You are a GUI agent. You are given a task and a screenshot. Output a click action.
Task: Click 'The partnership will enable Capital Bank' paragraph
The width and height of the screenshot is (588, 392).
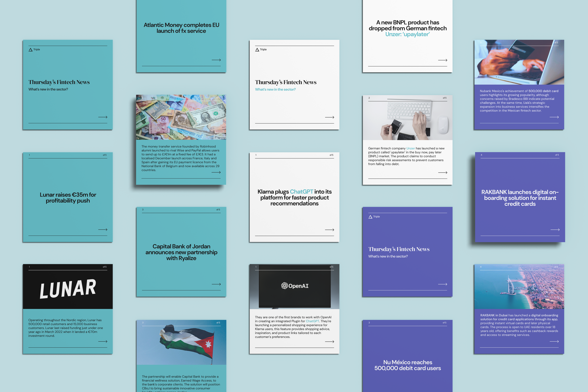[181, 384]
